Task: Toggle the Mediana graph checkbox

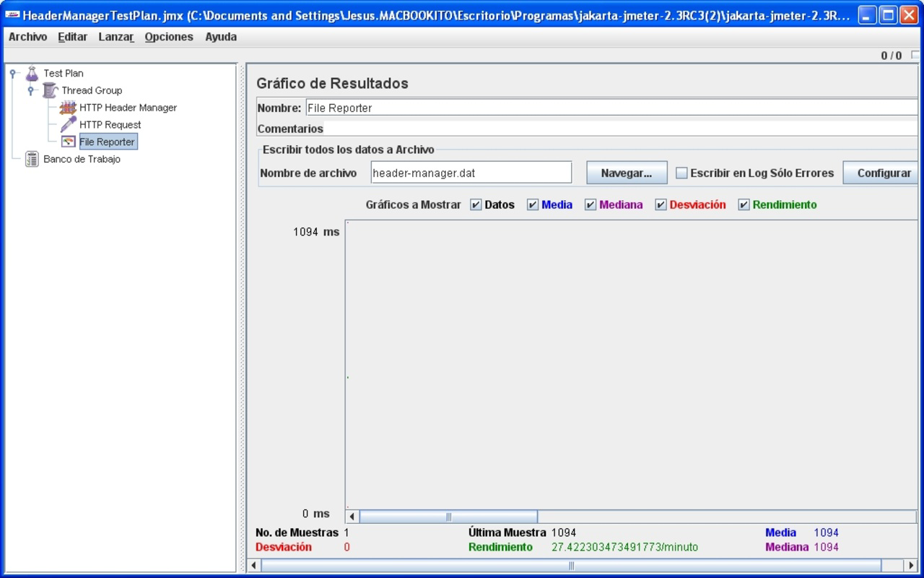Action: pyautogui.click(x=590, y=204)
